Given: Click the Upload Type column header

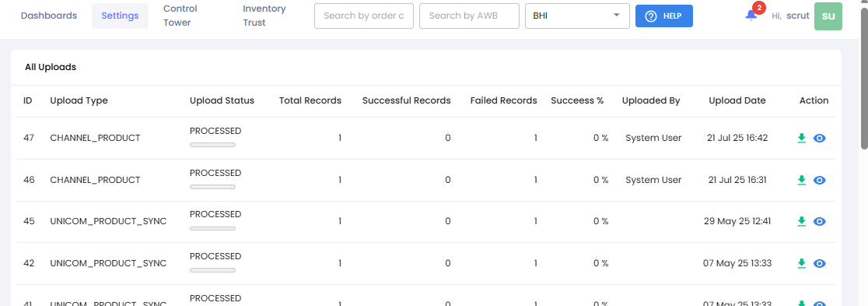Looking at the screenshot, I should (x=79, y=100).
